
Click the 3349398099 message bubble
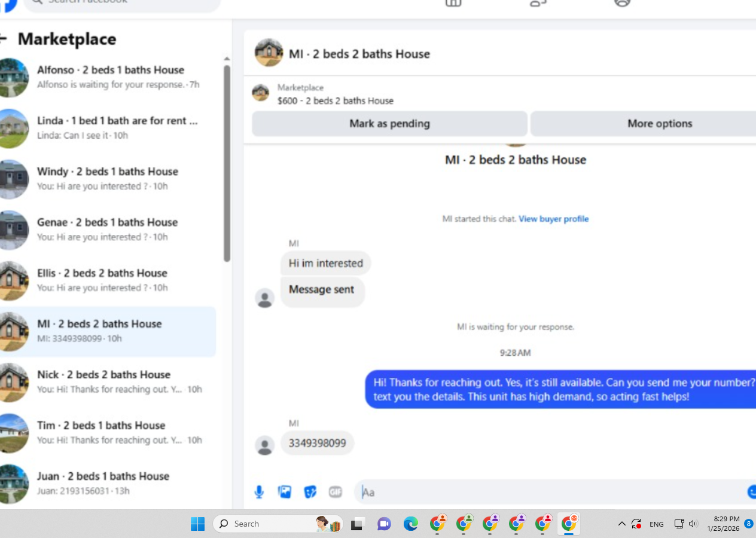[317, 443]
